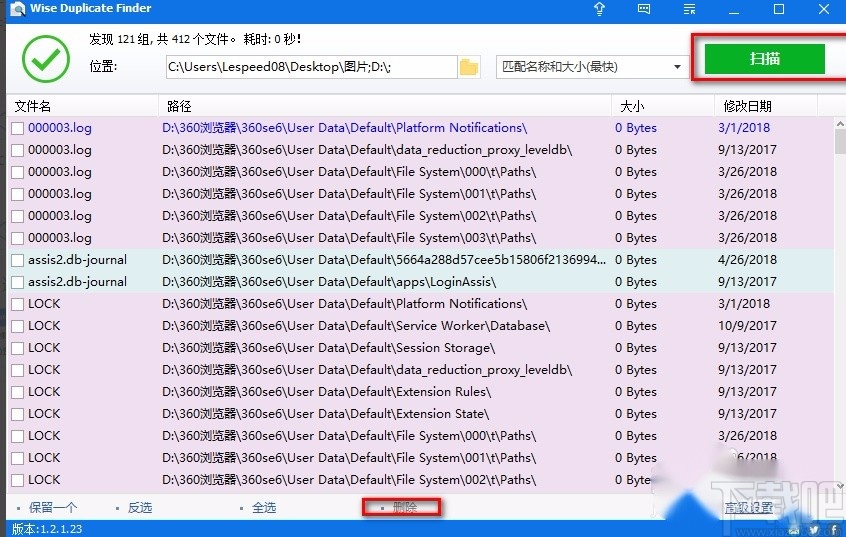This screenshot has width=846, height=537.
Task: Open the 高级设置 advanced settings link
Action: (x=748, y=507)
